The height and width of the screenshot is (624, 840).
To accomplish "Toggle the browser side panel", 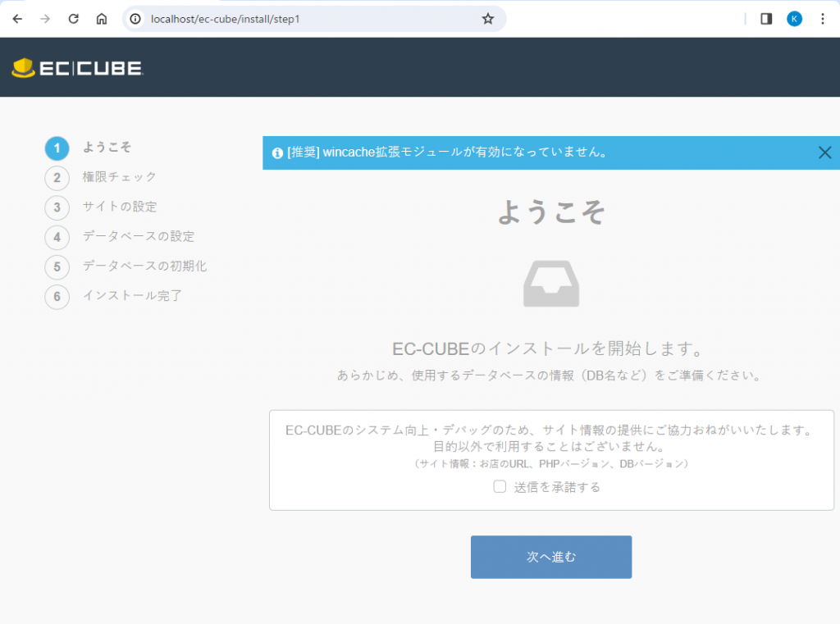I will point(766,19).
